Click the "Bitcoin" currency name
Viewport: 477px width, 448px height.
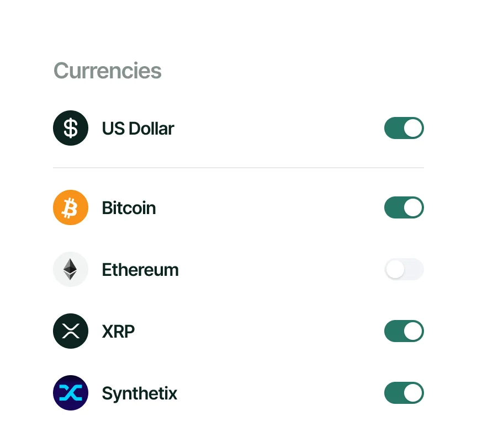pyautogui.click(x=129, y=208)
